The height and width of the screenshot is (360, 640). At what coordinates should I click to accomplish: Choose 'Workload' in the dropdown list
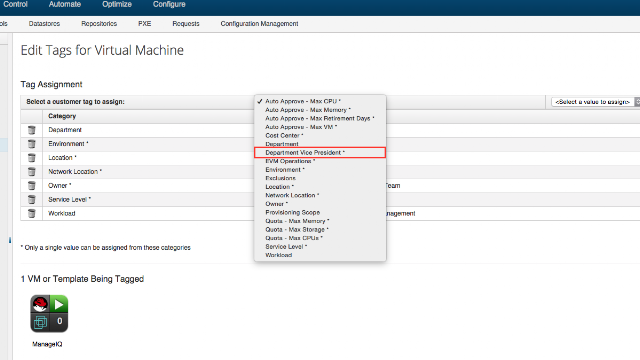(x=320, y=256)
